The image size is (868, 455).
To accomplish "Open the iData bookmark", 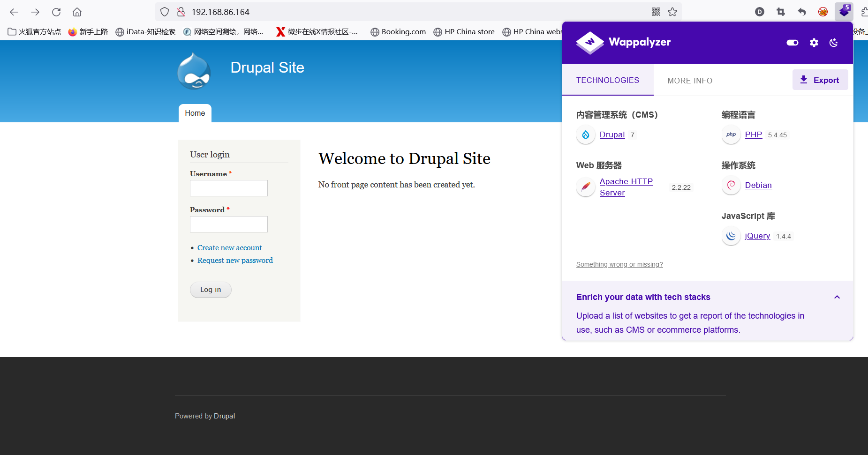I will tap(145, 31).
